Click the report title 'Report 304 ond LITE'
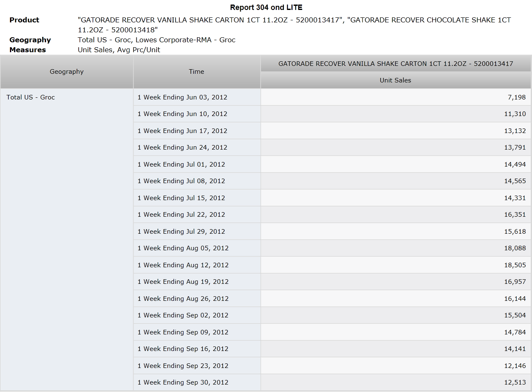 click(x=266, y=7)
